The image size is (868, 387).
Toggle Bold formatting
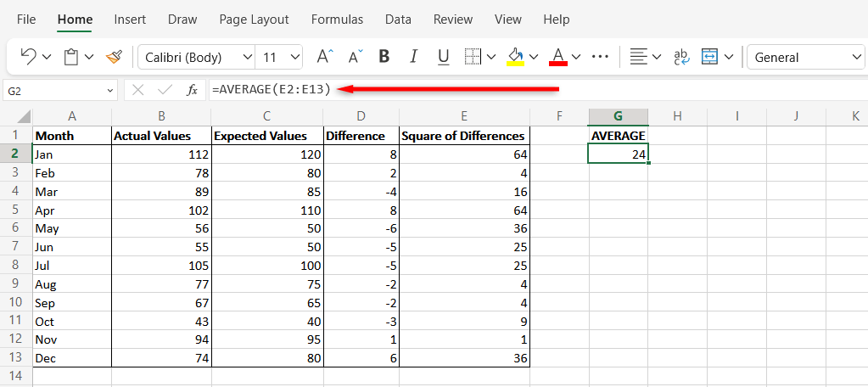tap(384, 57)
